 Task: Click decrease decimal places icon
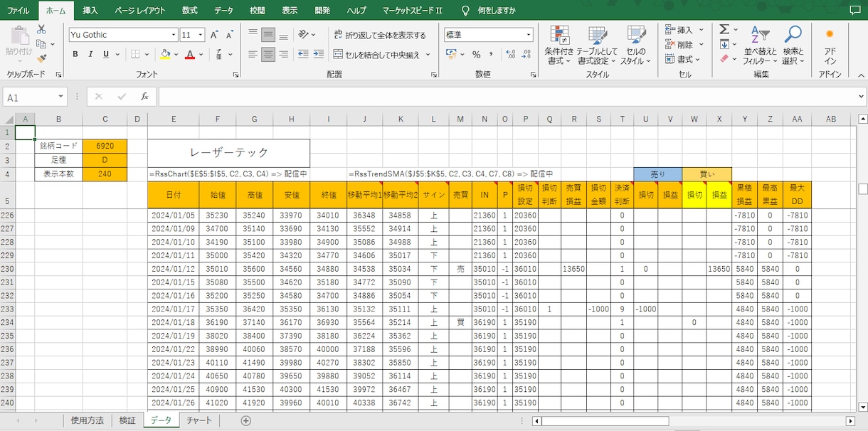(x=525, y=55)
